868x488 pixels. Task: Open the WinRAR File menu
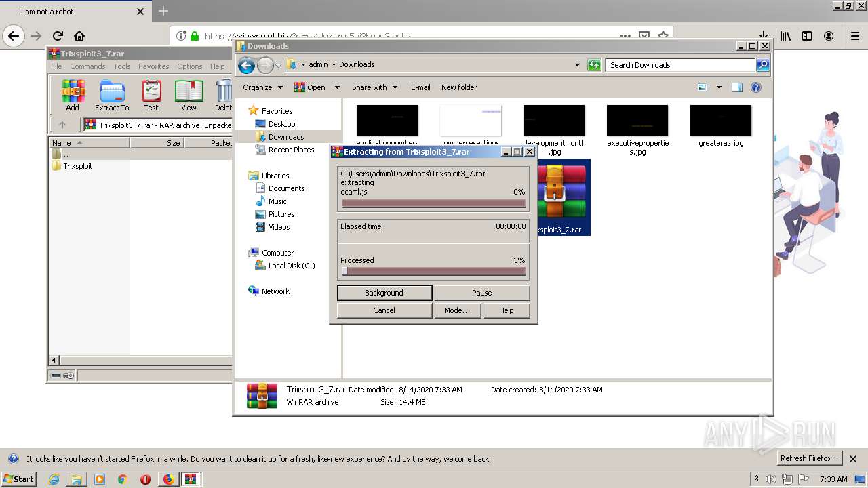pos(56,66)
